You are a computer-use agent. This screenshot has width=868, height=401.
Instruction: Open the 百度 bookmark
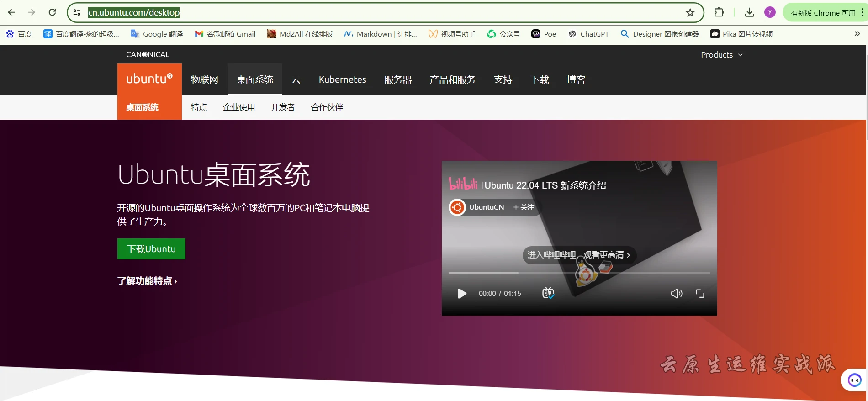tap(19, 34)
